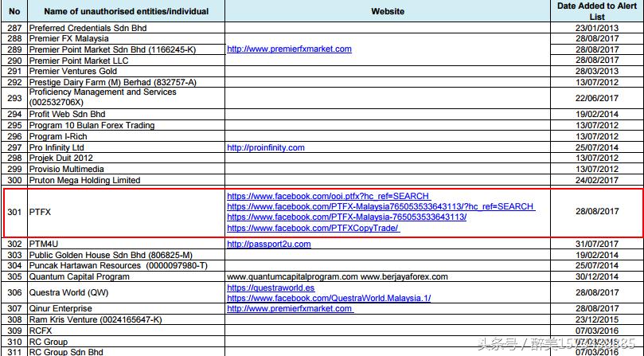Click the date '28/03/2013' for Premier Ventures Gold
644x356 pixels.
pos(597,71)
